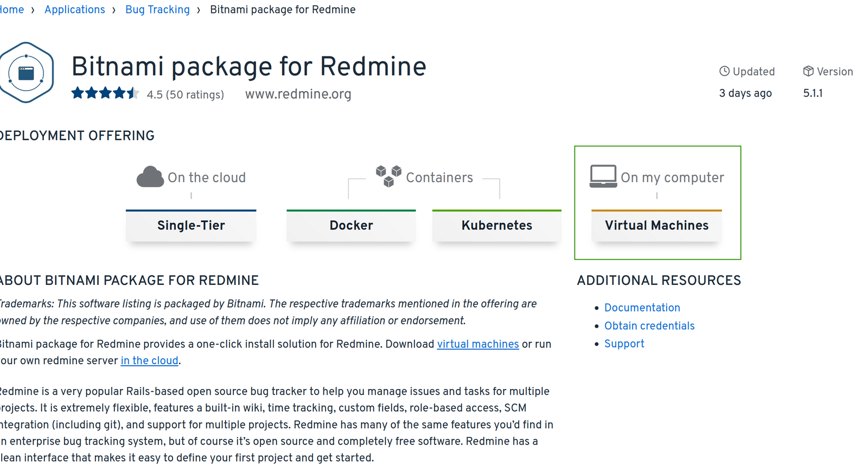The width and height of the screenshot is (868, 470).
Task: Visit the Support link
Action: (624, 344)
